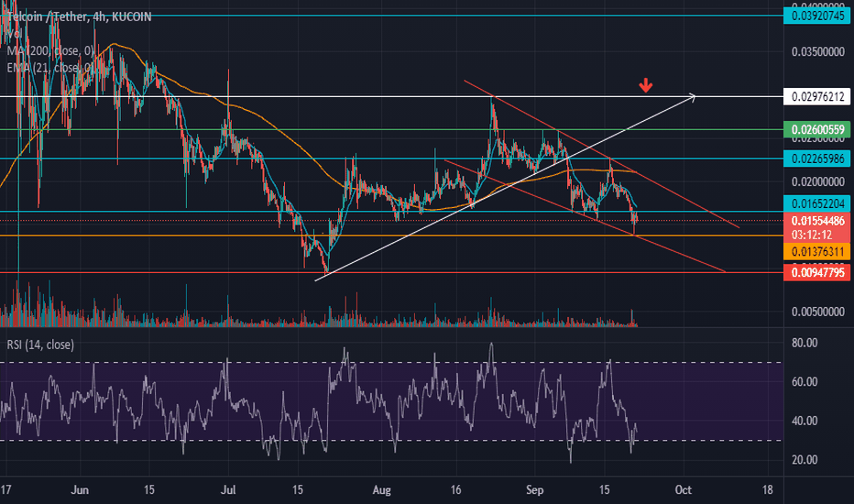
Task: Click the 0.02265986 price label
Action: 817,159
